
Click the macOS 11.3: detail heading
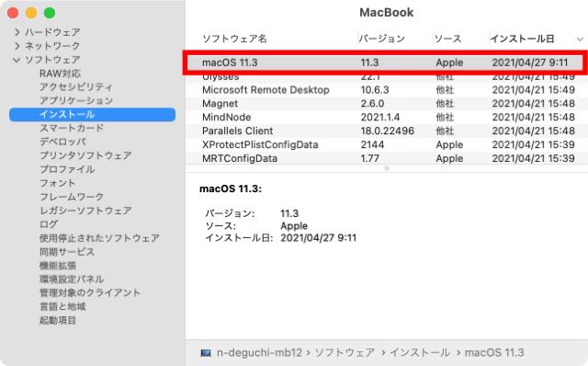click(x=231, y=189)
